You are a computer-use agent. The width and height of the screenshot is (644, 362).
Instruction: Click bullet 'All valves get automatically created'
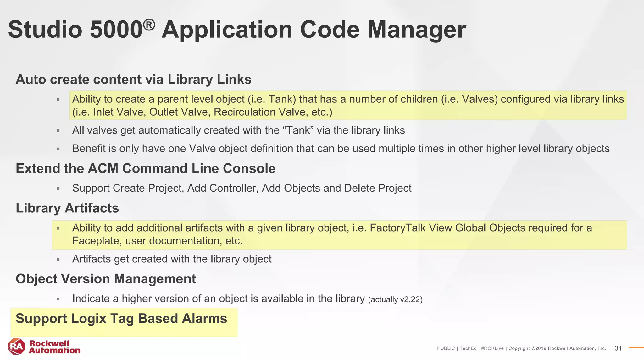point(238,130)
